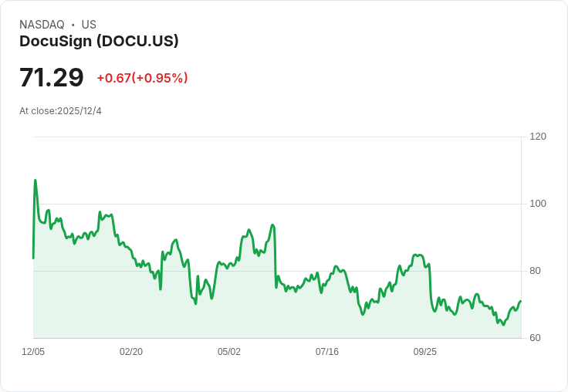Click the 05/02 date on x-axis

coord(229,352)
